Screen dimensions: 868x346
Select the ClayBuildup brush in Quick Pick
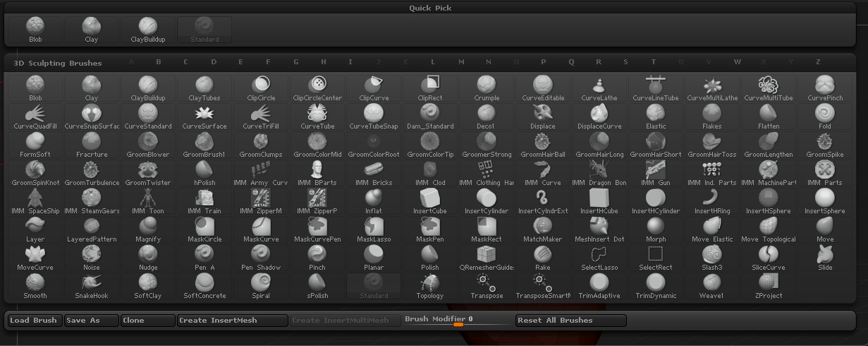[x=148, y=30]
